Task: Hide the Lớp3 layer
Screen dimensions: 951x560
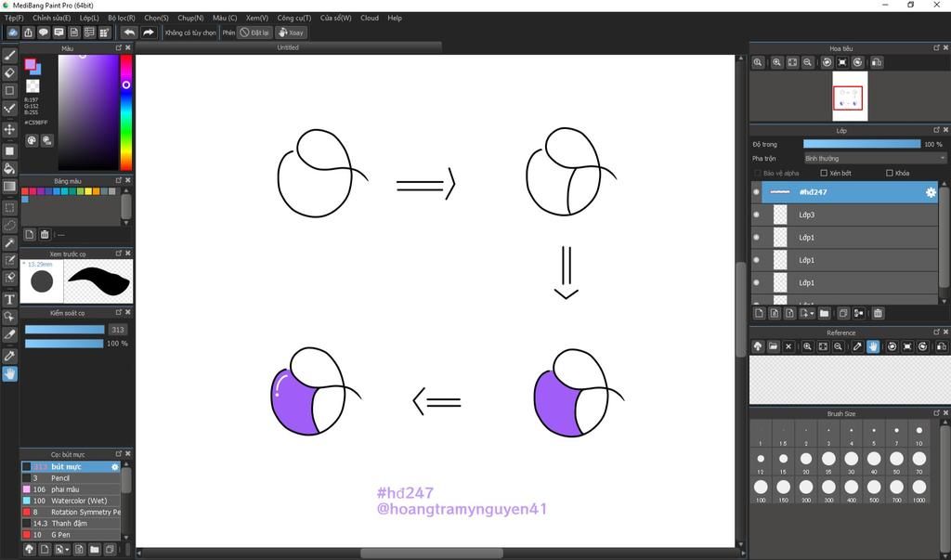Action: tap(756, 215)
